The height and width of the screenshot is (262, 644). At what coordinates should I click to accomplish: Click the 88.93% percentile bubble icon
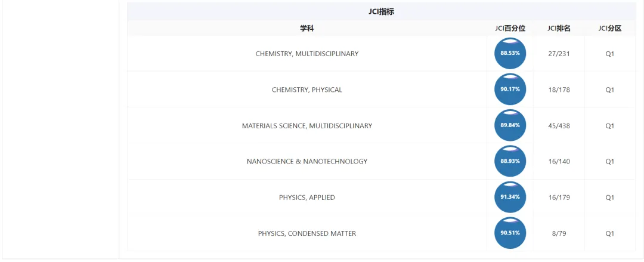click(510, 161)
